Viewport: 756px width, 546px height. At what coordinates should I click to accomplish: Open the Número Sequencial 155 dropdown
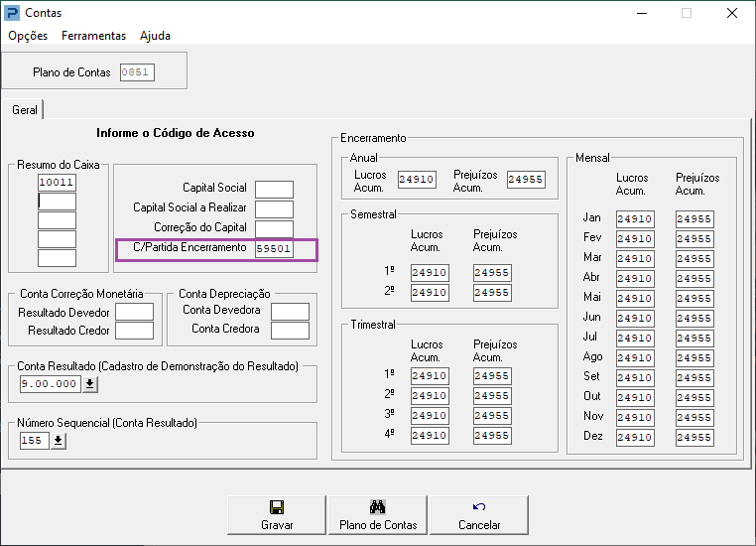(x=58, y=440)
